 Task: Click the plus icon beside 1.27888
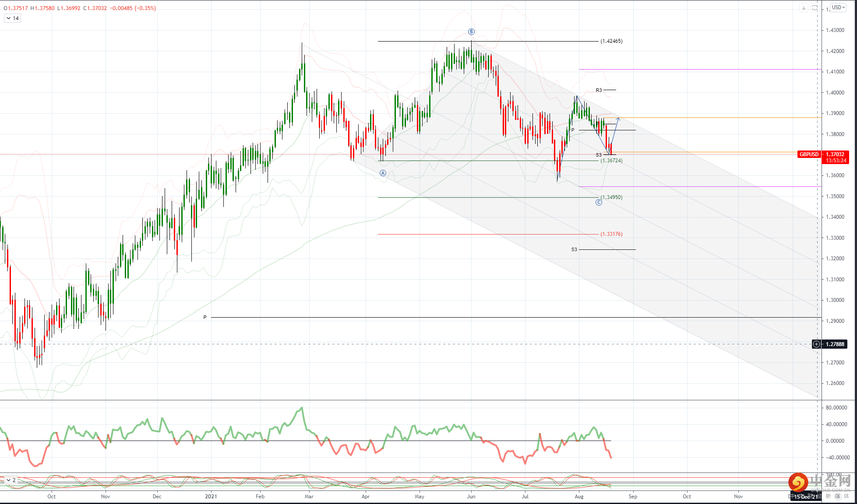[x=816, y=344]
